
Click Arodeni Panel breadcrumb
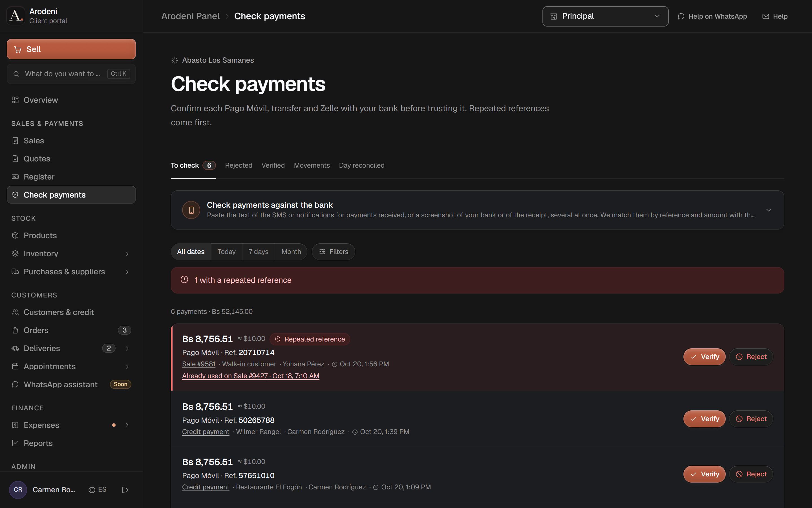click(190, 16)
